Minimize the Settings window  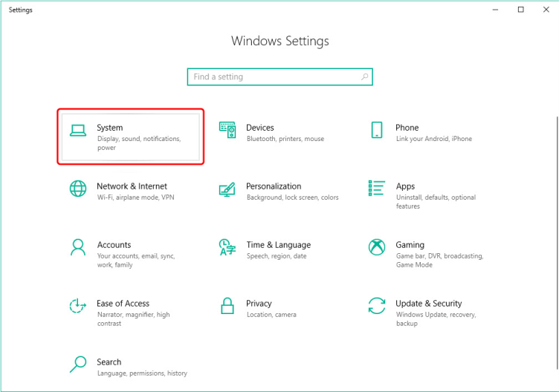[x=495, y=10]
